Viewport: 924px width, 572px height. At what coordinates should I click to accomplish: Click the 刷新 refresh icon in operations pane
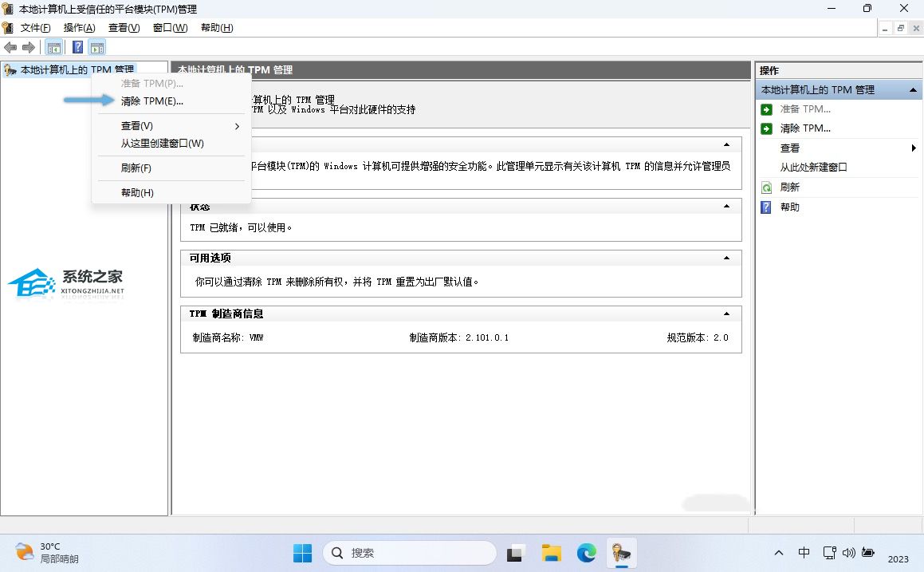point(766,187)
